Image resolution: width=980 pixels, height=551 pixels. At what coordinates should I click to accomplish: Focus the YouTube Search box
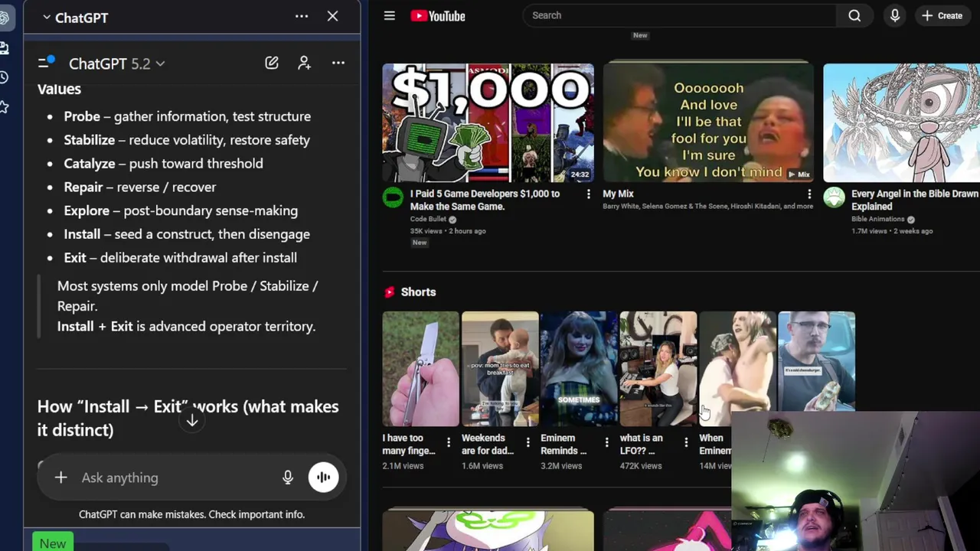pos(680,15)
